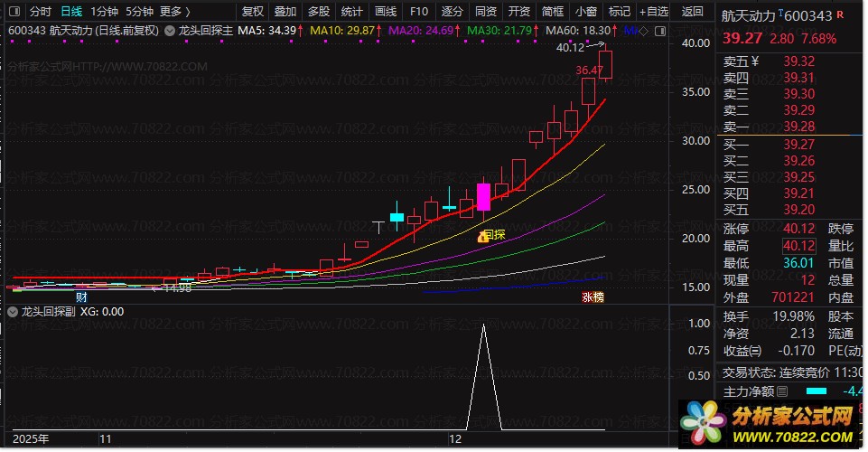Open the 逐分 tick detail view
868x452 pixels.
453,11
